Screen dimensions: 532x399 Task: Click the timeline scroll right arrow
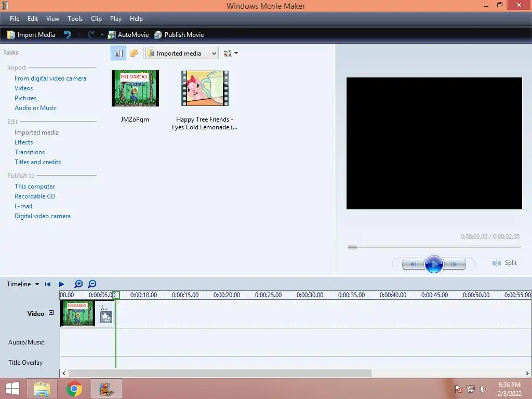pyautogui.click(x=527, y=373)
